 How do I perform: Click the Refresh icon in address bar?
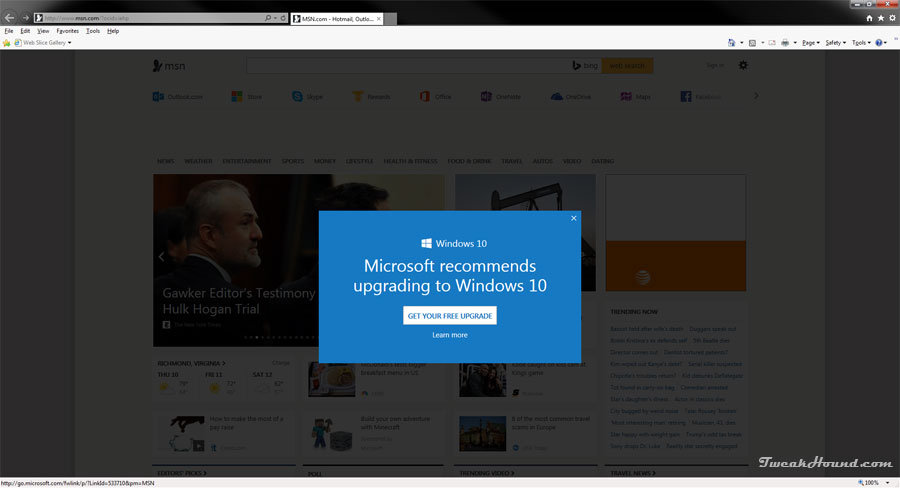(283, 18)
